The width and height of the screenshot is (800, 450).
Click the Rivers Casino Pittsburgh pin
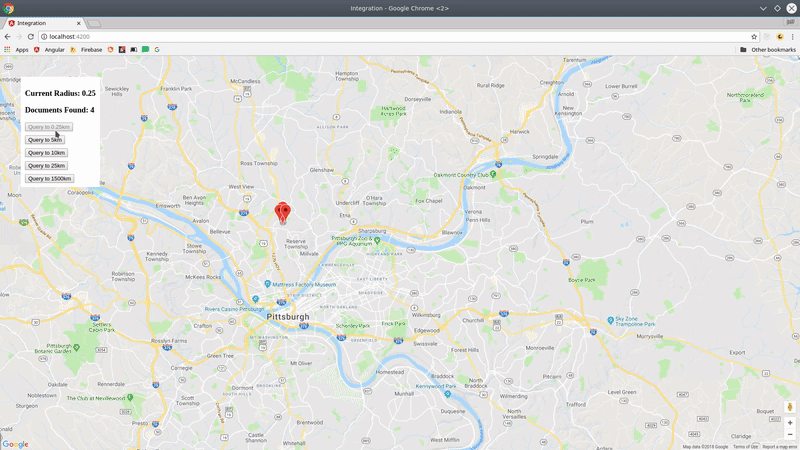(x=255, y=299)
